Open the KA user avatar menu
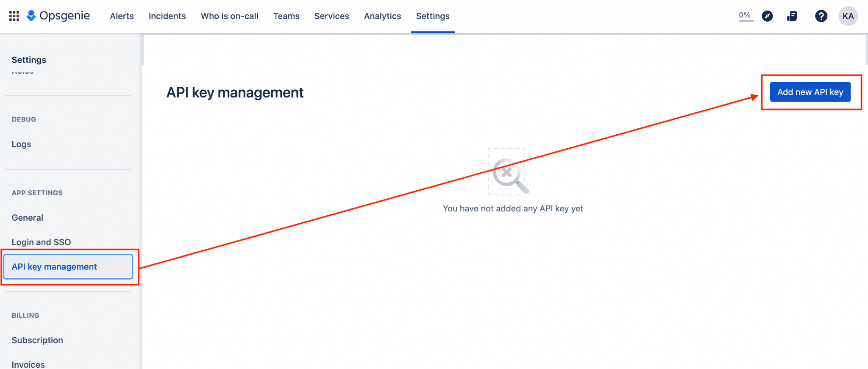 848,16
